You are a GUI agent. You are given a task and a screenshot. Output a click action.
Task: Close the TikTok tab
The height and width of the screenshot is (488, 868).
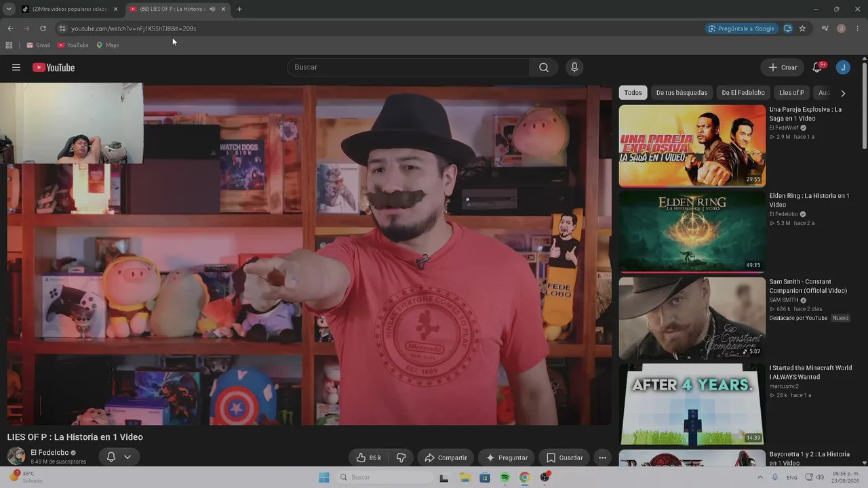115,9
